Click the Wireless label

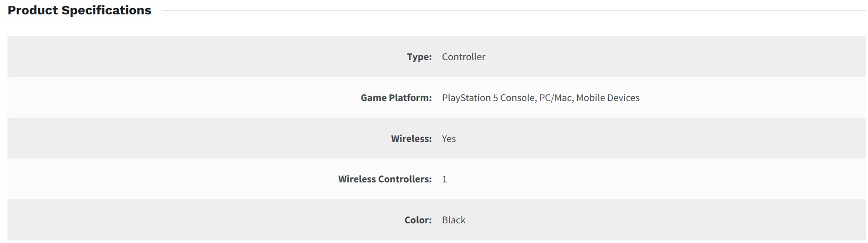pos(411,139)
